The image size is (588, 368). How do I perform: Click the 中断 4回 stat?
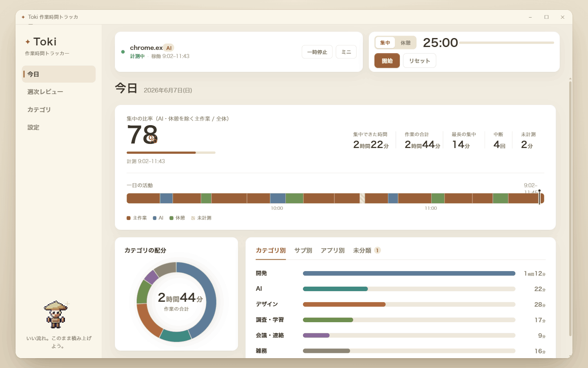(x=499, y=141)
